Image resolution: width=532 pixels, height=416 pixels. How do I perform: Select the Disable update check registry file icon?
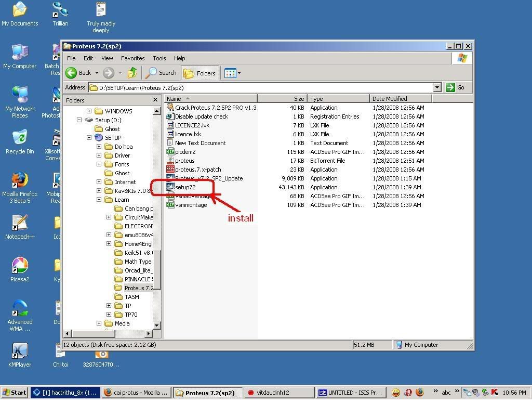[x=170, y=116]
